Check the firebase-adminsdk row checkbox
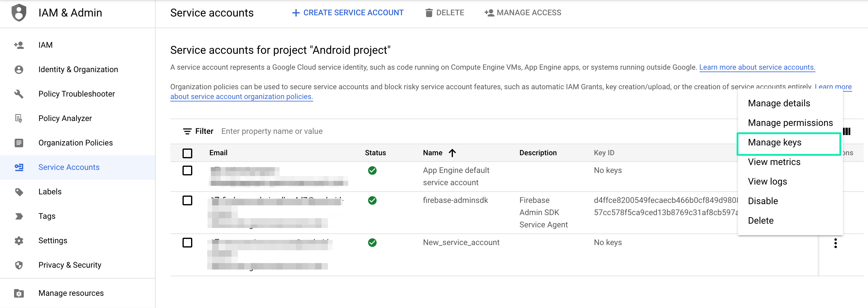 pyautogui.click(x=187, y=200)
